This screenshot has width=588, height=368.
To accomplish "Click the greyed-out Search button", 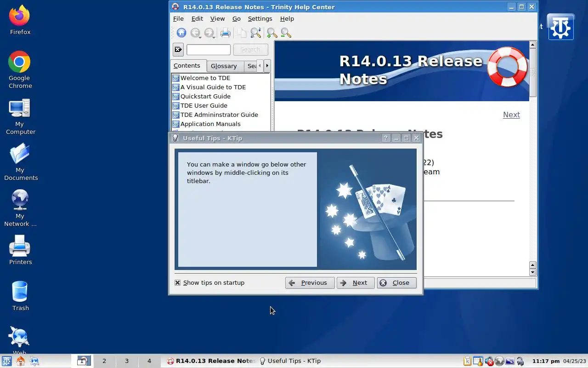I will click(x=250, y=50).
